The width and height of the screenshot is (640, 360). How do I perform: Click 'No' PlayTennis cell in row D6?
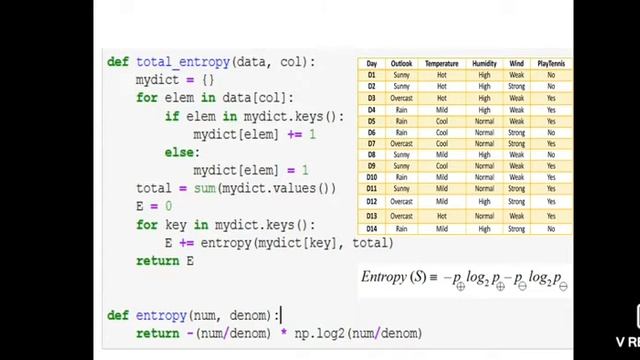[x=551, y=133]
